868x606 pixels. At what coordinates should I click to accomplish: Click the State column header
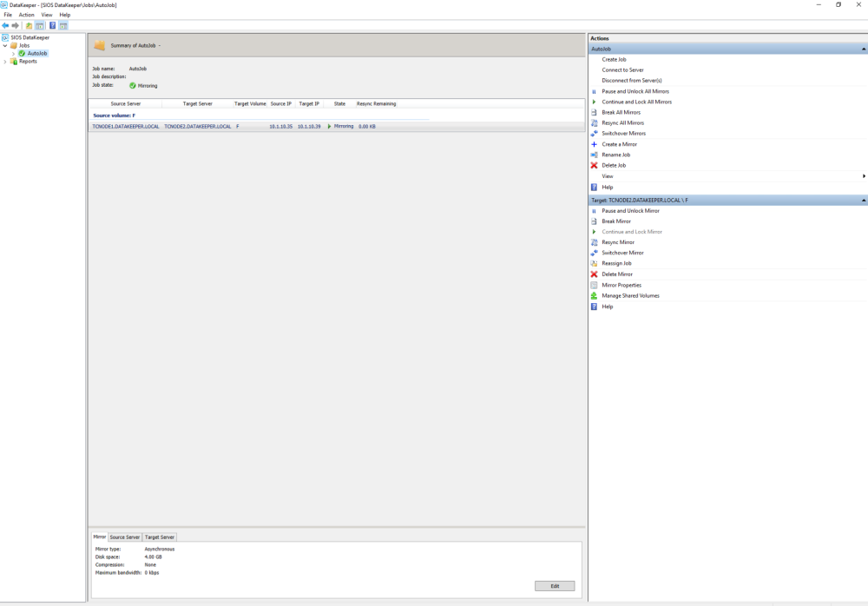339,103
